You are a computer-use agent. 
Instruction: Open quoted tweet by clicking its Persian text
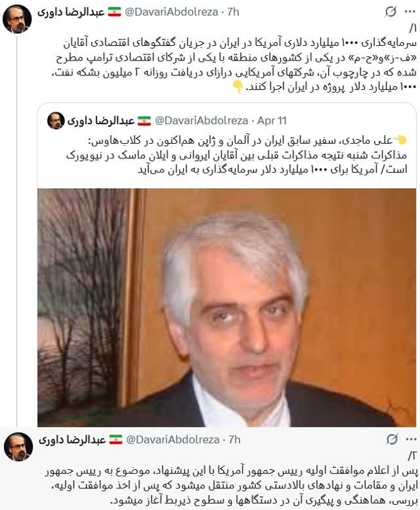(237, 155)
